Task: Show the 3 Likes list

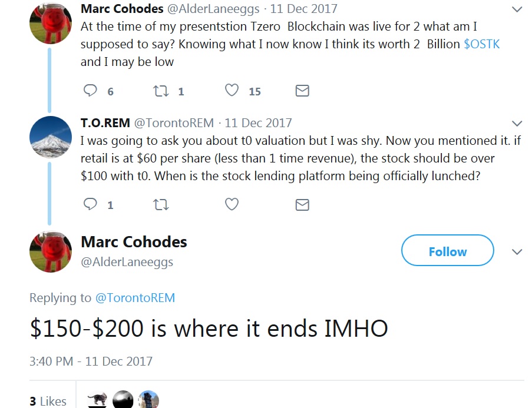Action: point(48,401)
